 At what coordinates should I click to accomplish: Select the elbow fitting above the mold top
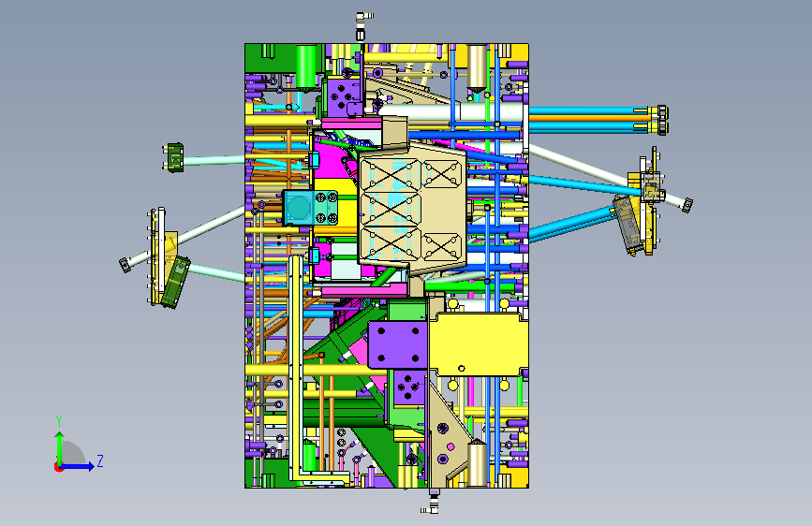click(363, 26)
